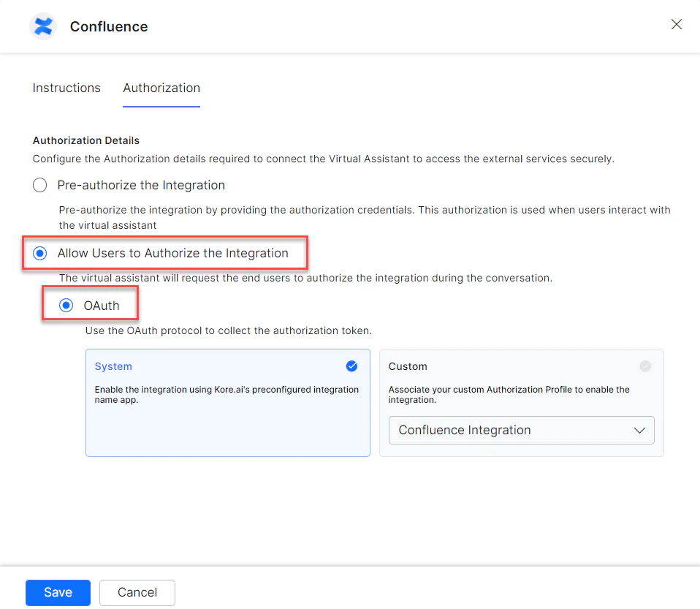
Task: Switch to the Instructions tab
Action: (66, 88)
